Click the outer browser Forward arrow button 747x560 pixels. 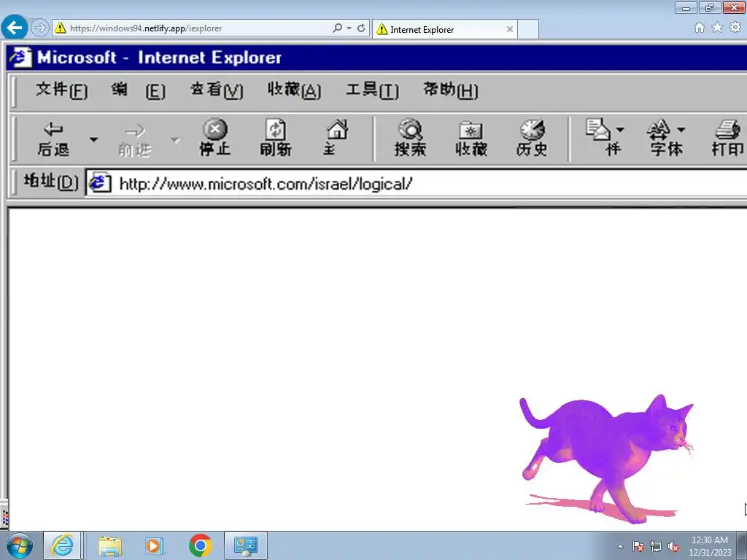click(40, 28)
